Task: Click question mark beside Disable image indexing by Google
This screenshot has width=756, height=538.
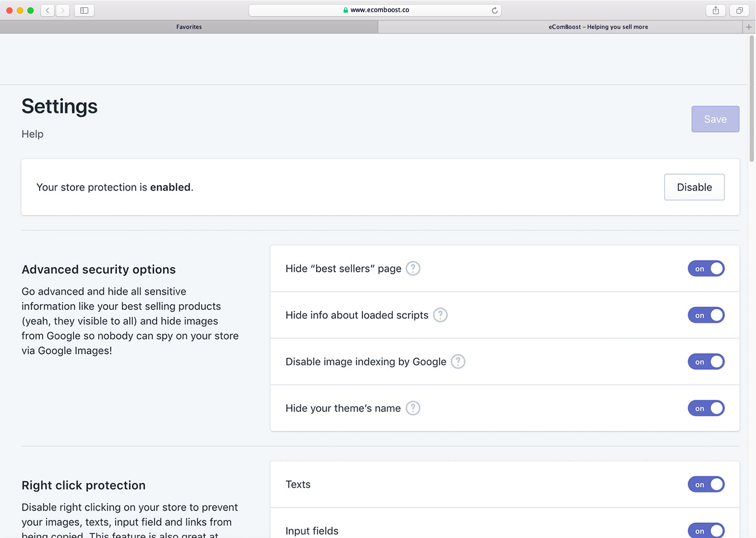Action: tap(458, 361)
